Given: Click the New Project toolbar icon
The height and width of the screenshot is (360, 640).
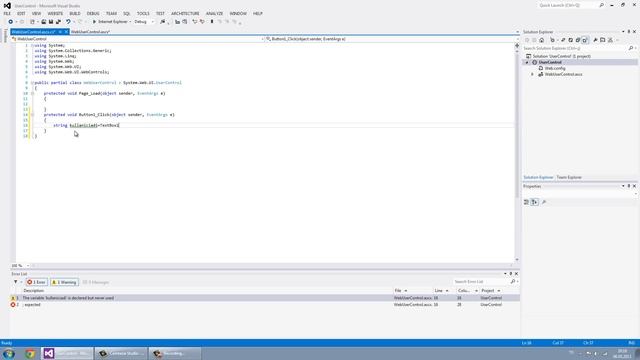Looking at the screenshot, I should point(32,22).
